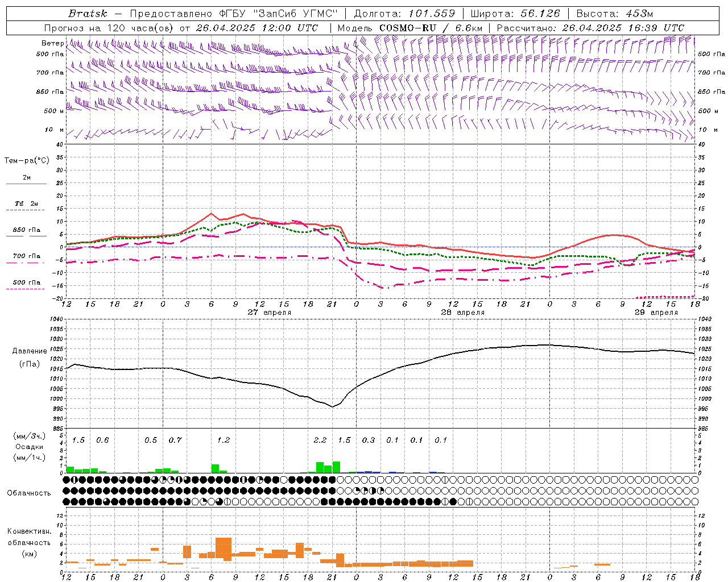This screenshot has width=728, height=582.
Task: Click the "Долгота: 101.559" longitude value
Action: [404, 14]
